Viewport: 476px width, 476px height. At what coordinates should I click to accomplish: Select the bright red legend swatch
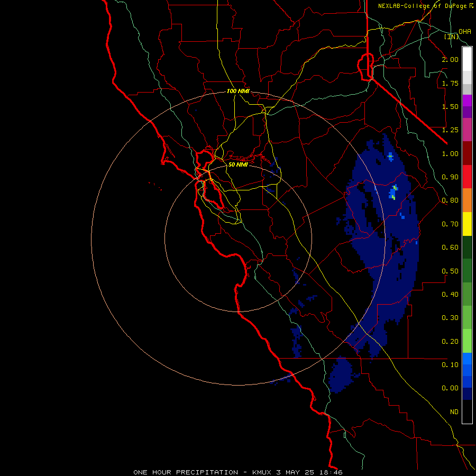click(x=467, y=177)
